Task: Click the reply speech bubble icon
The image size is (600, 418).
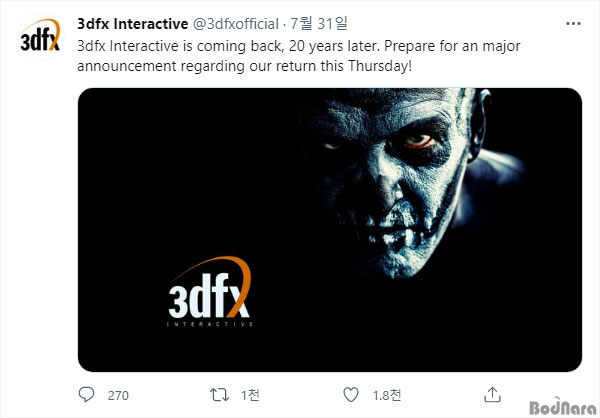Action: [x=86, y=394]
